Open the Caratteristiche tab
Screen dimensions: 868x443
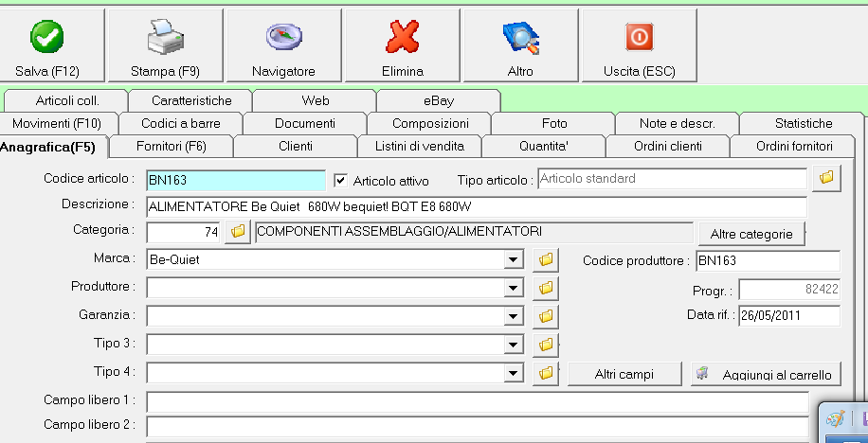191,100
